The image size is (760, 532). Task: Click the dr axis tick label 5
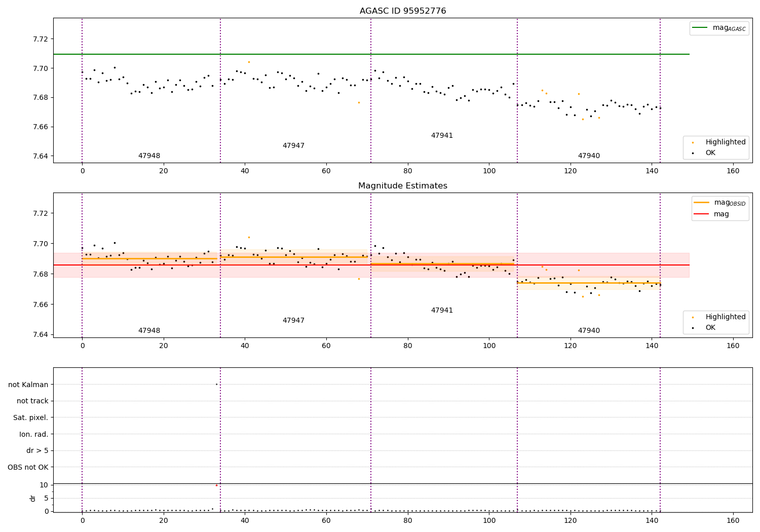[x=47, y=498]
